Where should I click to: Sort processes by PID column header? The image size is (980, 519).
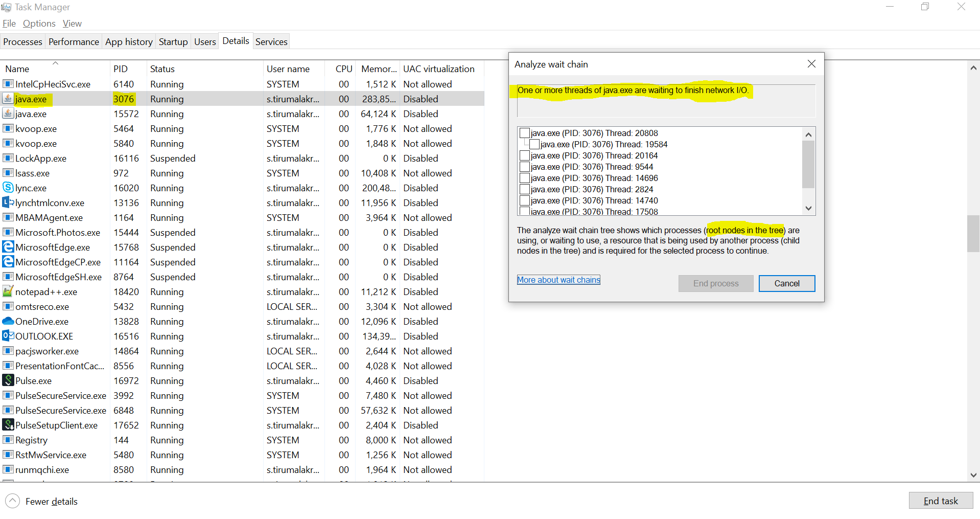128,69
